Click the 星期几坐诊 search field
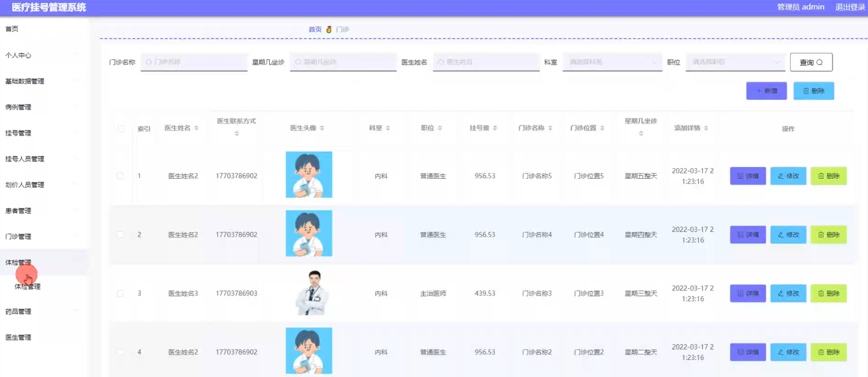 [343, 62]
